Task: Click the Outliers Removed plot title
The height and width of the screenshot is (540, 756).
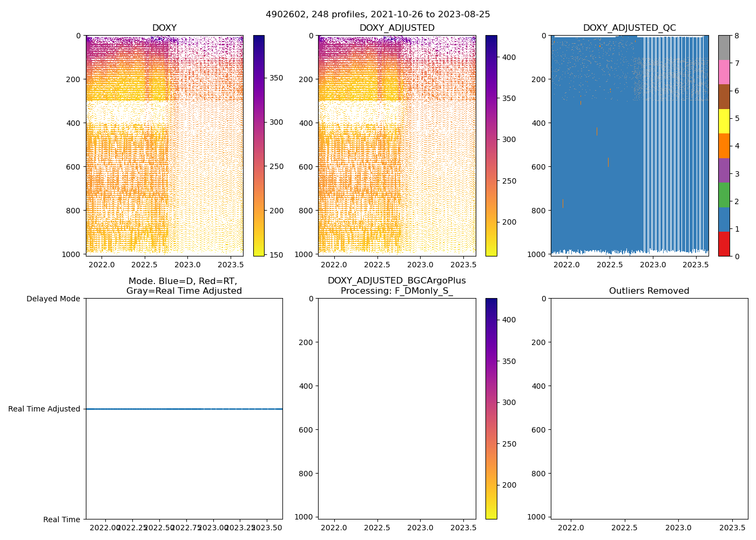Action: tap(649, 291)
